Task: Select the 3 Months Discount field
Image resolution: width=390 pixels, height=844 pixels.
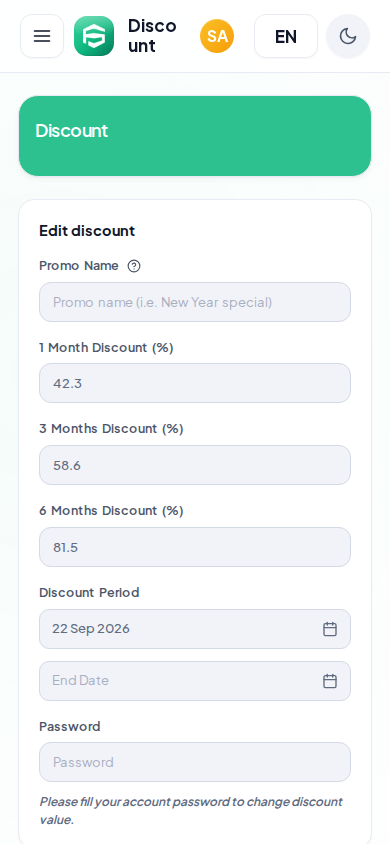Action: (x=195, y=465)
